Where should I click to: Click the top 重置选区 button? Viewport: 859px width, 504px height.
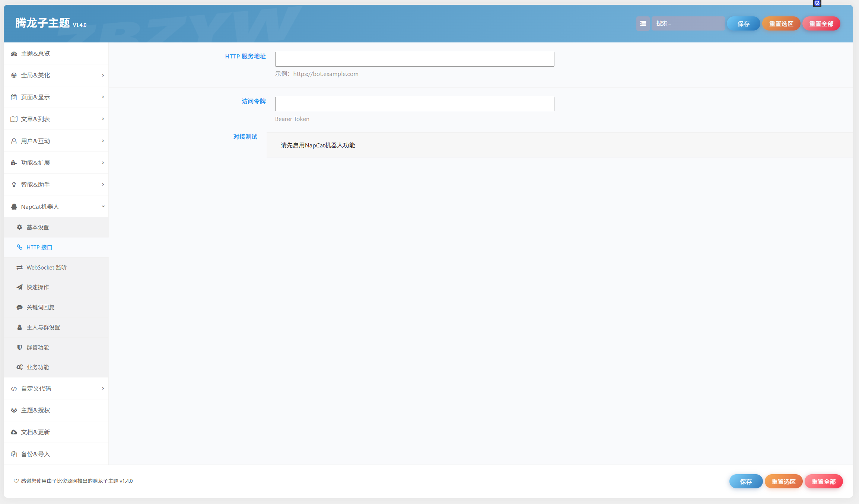(781, 24)
